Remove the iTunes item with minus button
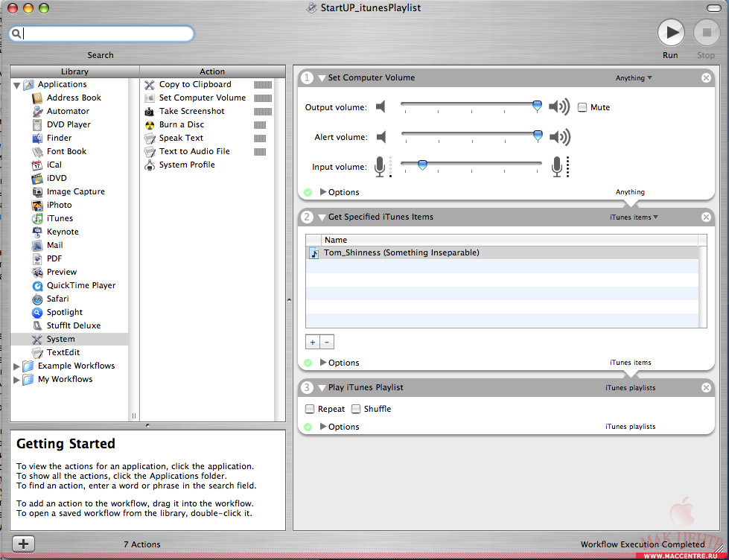Screen dimensions: 729x560 point(327,343)
